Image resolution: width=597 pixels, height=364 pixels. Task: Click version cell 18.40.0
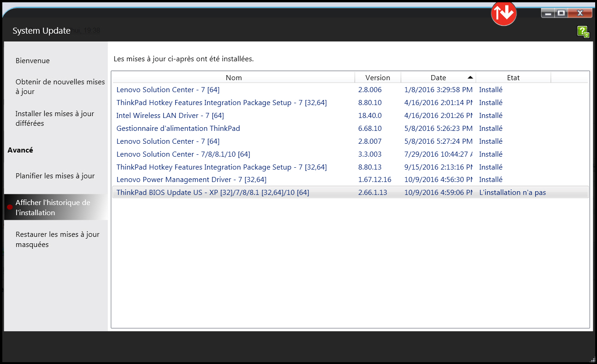[x=370, y=116]
